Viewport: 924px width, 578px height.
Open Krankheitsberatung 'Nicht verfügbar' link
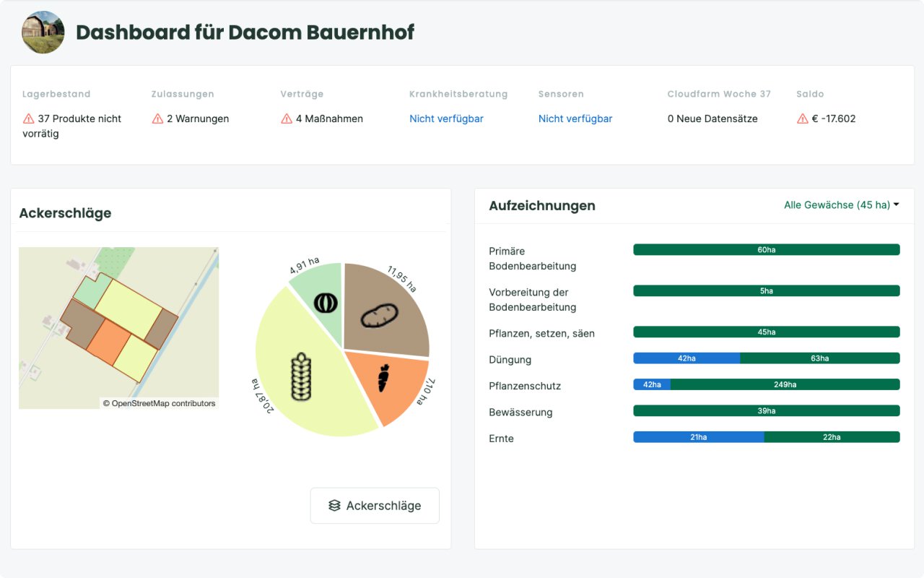(x=446, y=118)
